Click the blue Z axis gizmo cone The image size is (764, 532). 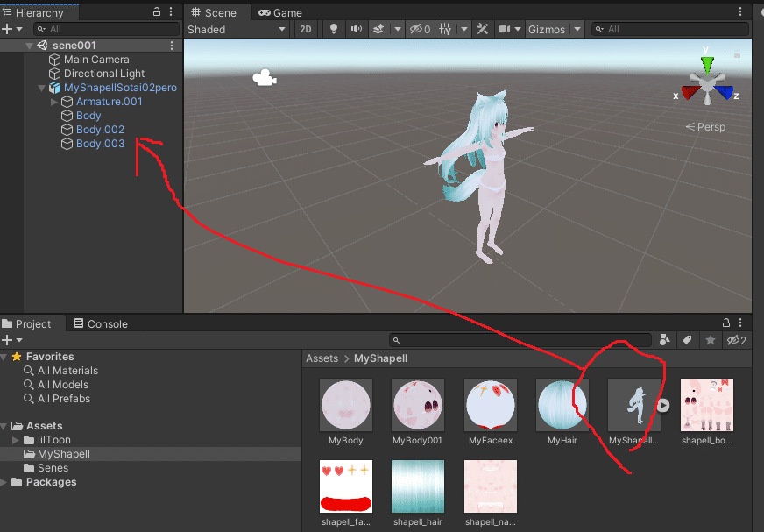[x=724, y=92]
